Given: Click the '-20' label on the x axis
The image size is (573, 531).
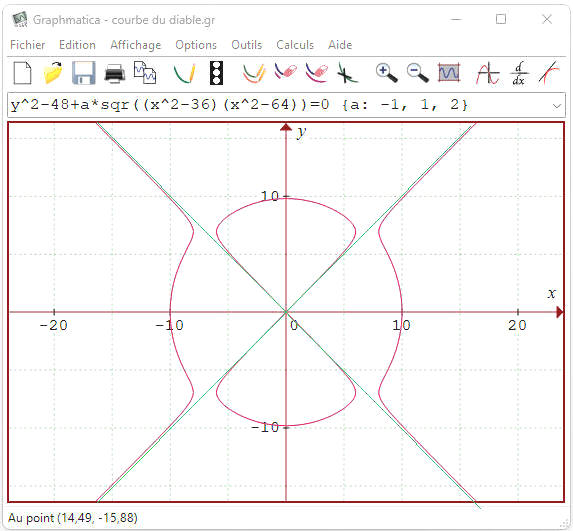Looking at the screenshot, I should 53,325.
